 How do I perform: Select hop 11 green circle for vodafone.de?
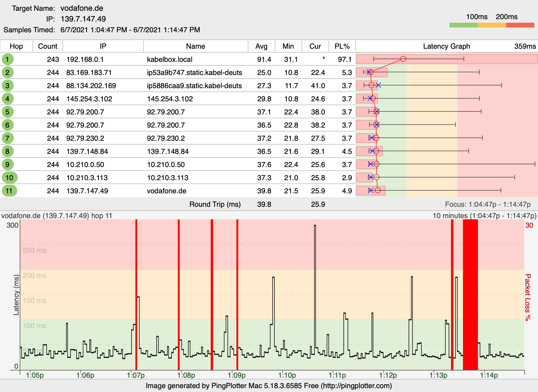click(9, 191)
